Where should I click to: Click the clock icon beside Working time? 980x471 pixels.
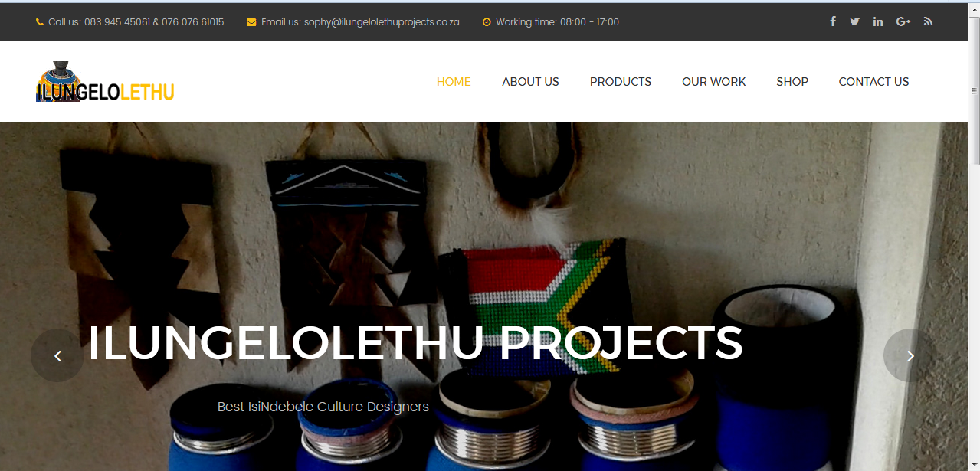pos(487,22)
